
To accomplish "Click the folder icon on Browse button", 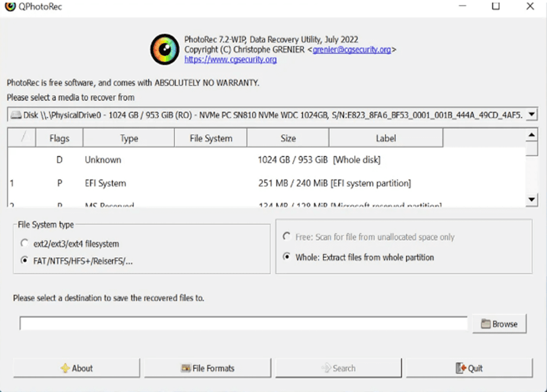I will 486,323.
